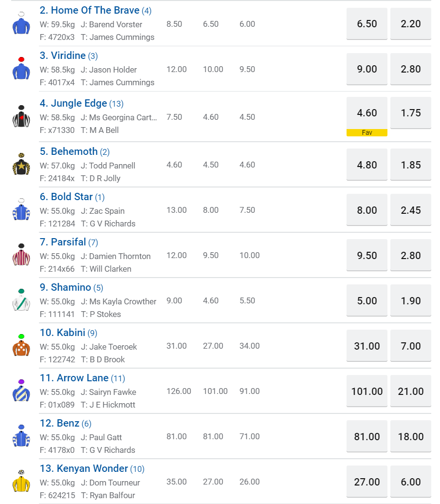Click Viridine's blue silks with red cap
The width and height of the screenshot is (440, 504).
pos(21,69)
